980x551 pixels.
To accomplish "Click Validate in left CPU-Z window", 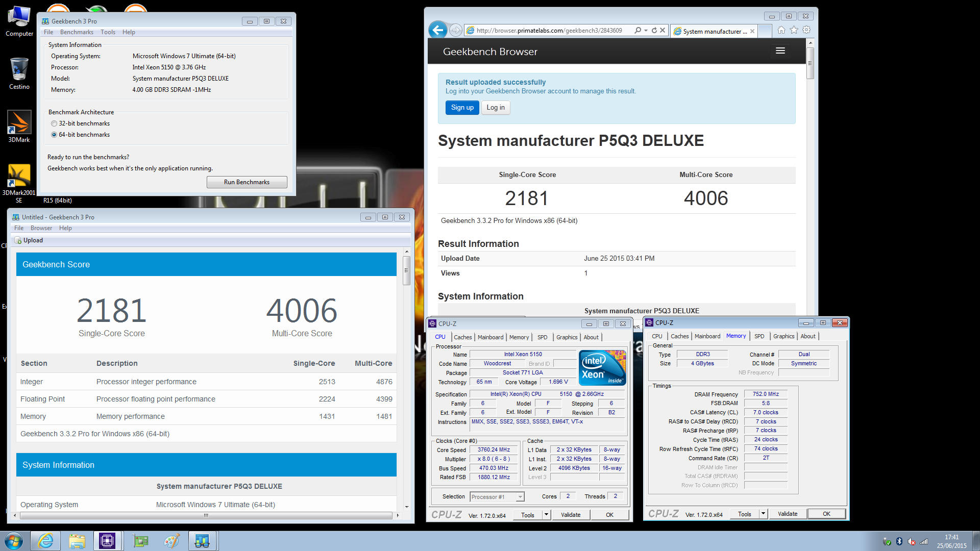I will click(571, 515).
